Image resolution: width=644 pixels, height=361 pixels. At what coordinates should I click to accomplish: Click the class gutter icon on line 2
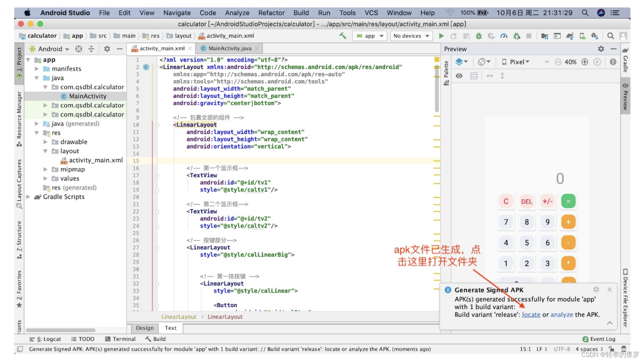(146, 67)
